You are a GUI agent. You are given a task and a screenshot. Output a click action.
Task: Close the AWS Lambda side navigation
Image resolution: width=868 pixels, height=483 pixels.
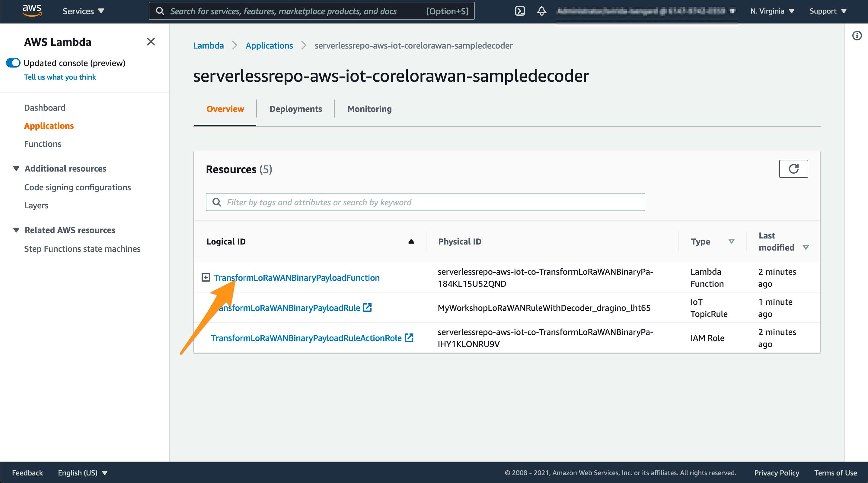click(x=151, y=42)
